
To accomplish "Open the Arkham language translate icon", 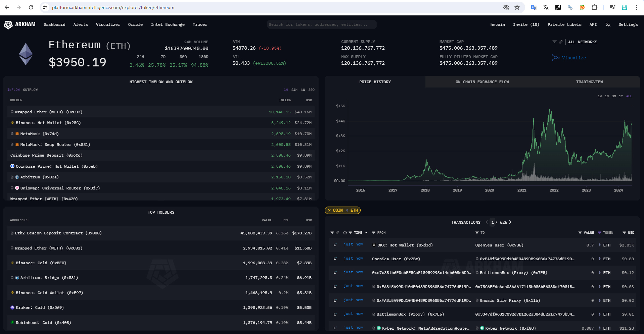I will pos(608,24).
